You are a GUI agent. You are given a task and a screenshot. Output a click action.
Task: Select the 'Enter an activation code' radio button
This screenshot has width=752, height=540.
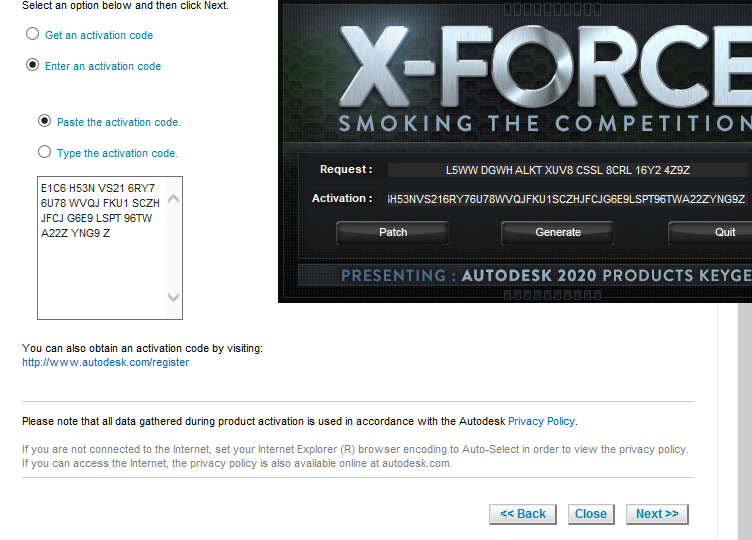point(32,65)
